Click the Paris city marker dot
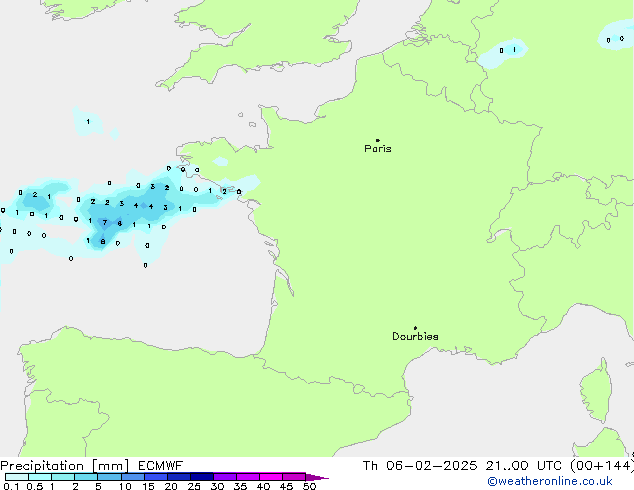 coord(377,140)
